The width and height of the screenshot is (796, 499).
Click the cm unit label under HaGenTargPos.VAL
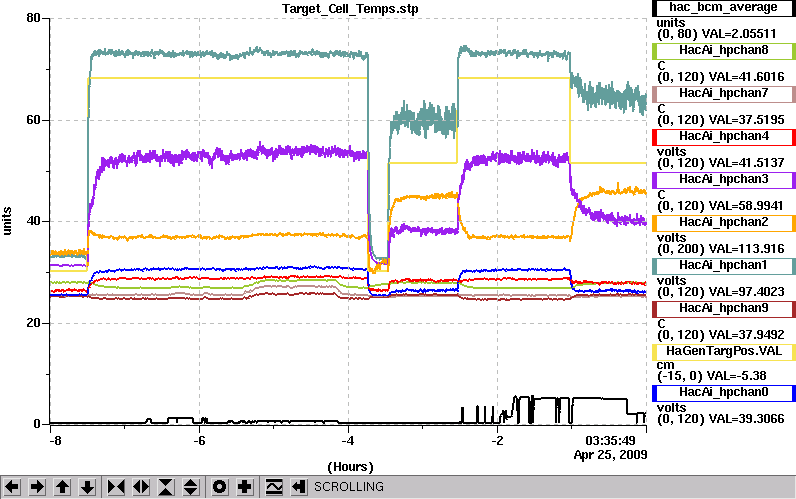pos(666,365)
